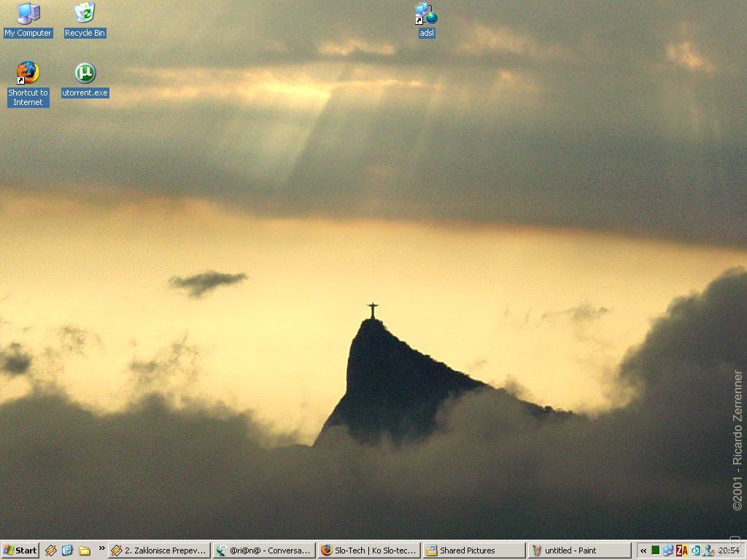Switch to the Zaklonisce Prepev Winamp window
The width and height of the screenshot is (747, 560).
(160, 551)
